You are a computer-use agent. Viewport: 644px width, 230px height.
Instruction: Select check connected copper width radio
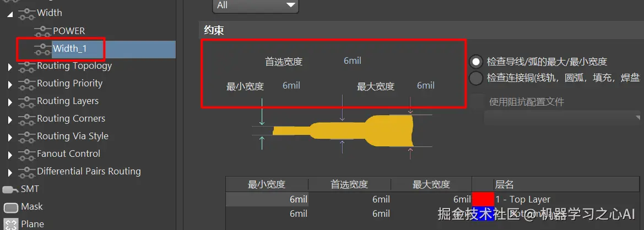tap(476, 78)
